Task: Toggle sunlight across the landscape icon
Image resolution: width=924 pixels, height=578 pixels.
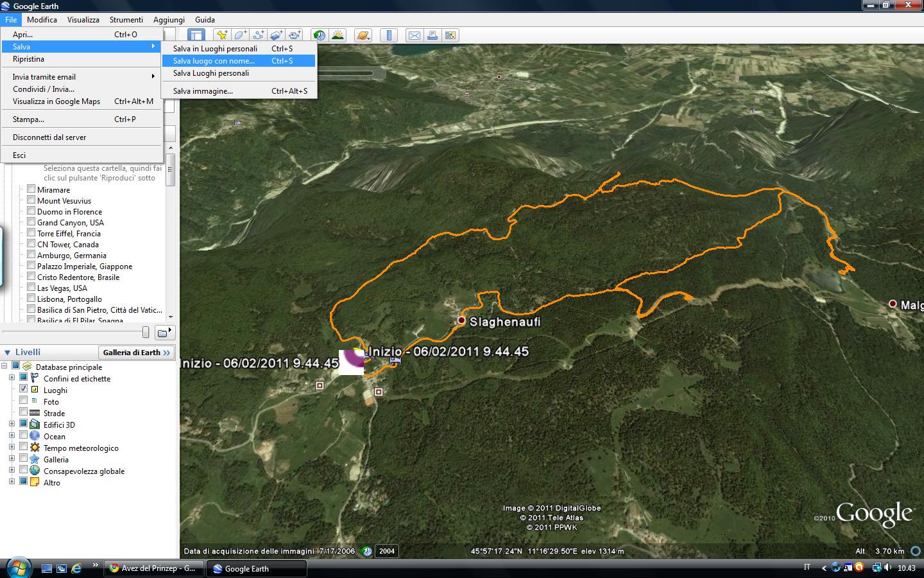Action: point(338,35)
